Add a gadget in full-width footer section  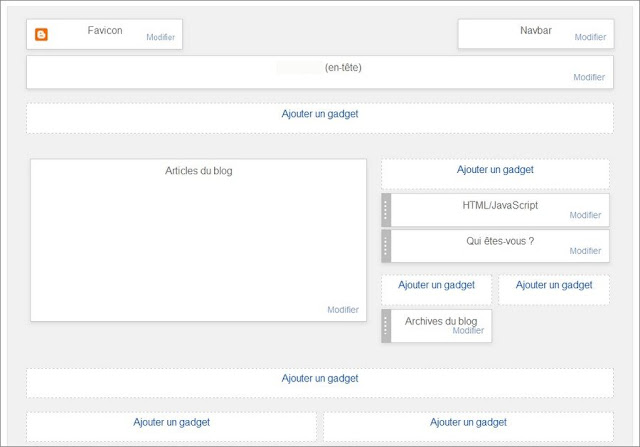click(x=320, y=378)
